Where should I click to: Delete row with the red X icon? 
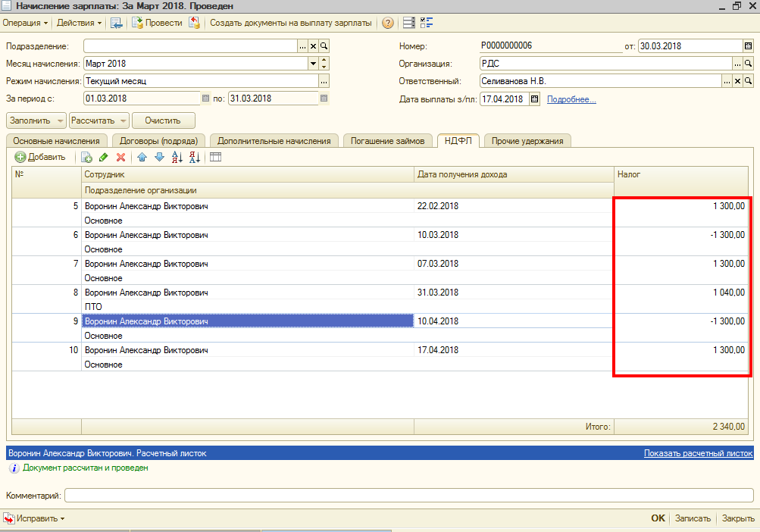pos(120,157)
